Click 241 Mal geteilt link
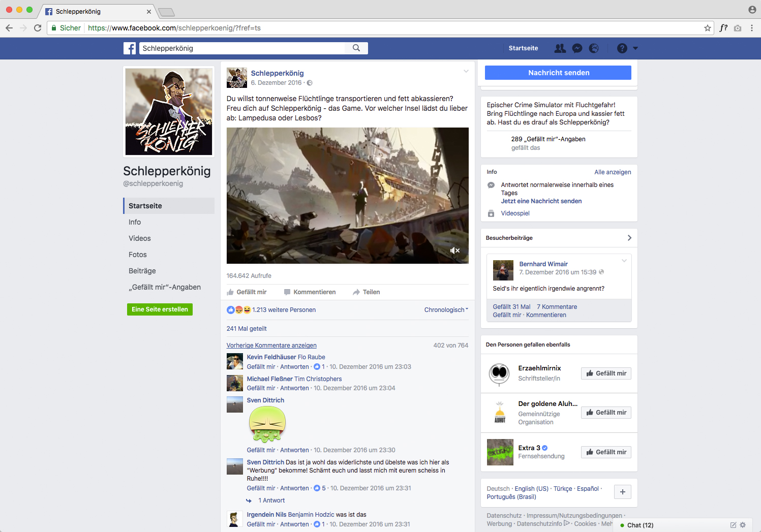 (247, 329)
